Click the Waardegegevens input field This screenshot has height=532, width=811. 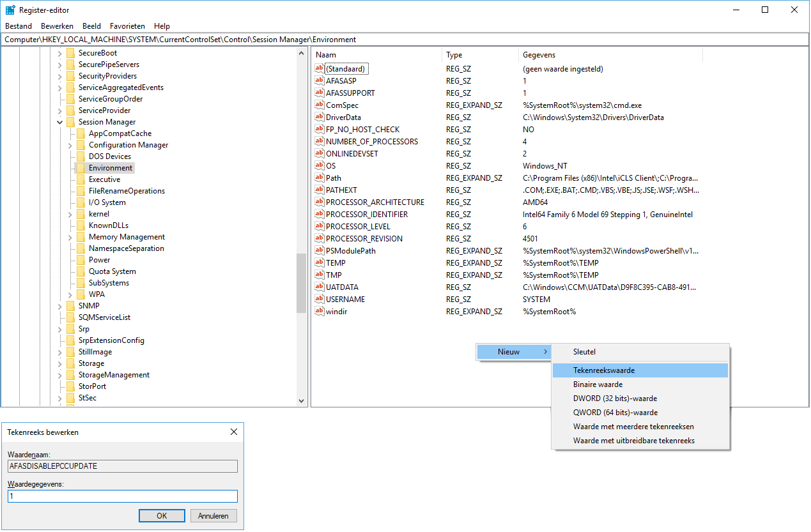(x=123, y=496)
